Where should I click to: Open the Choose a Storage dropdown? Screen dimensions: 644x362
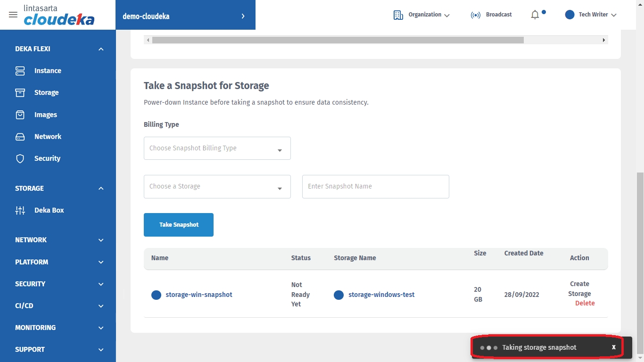[217, 187]
